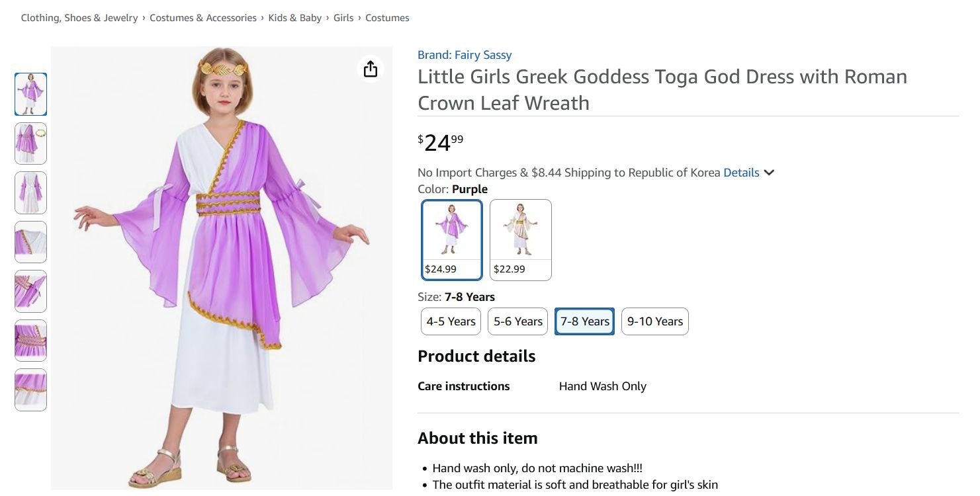Image resolution: width=980 pixels, height=496 pixels.
Task: View fourth thumbnail of neckline closeup
Action: [31, 242]
